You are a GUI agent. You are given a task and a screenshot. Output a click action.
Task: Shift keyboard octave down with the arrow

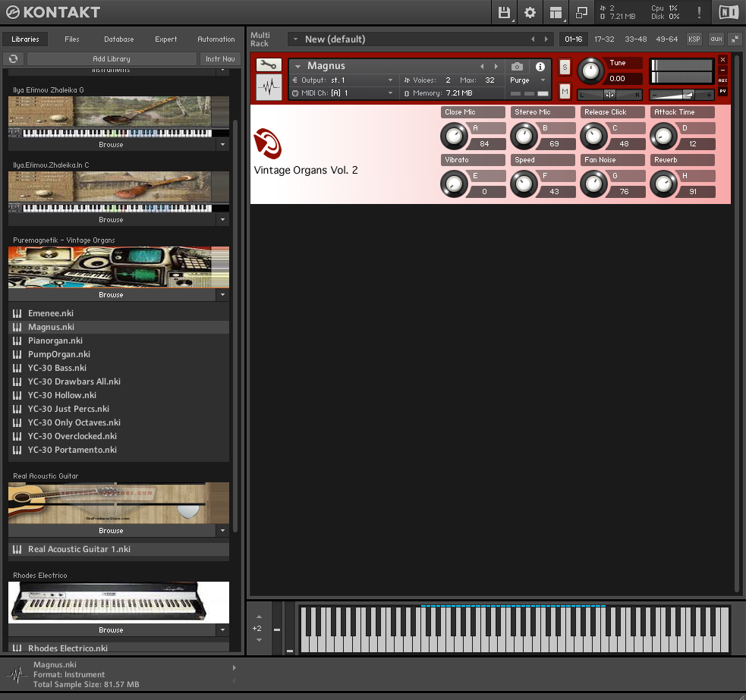tap(260, 640)
